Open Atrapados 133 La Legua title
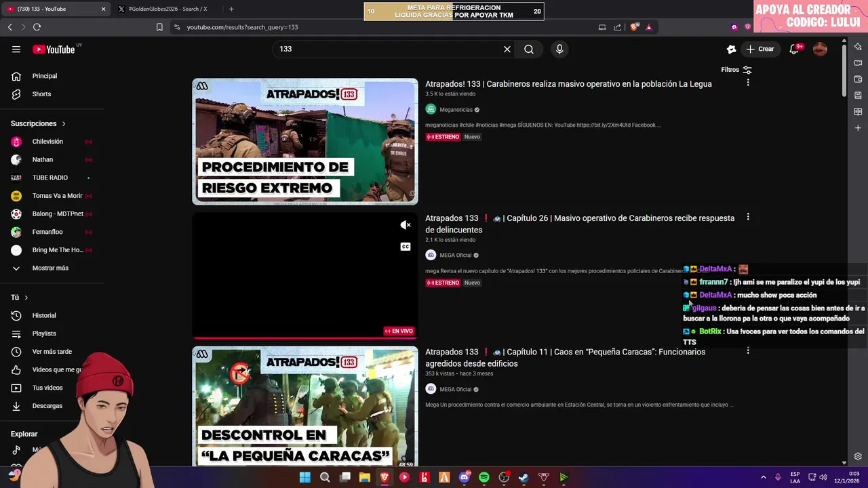 click(x=568, y=84)
